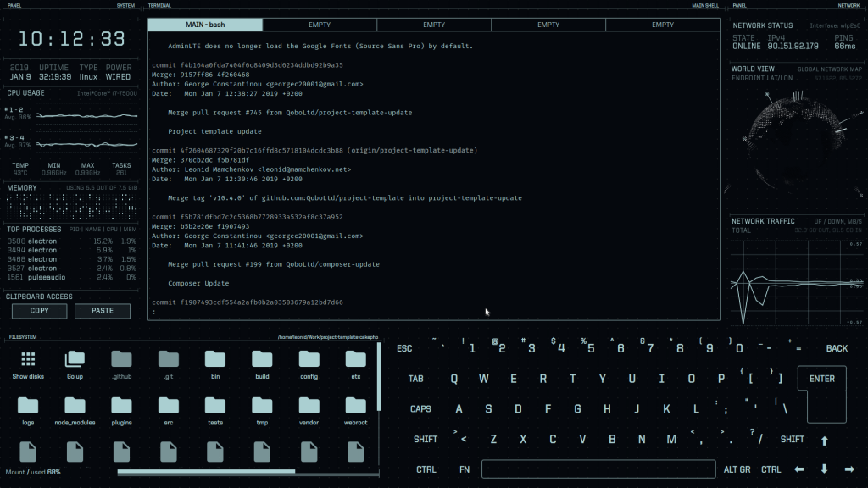
Task: Open the logs folder
Action: pyautogui.click(x=28, y=411)
